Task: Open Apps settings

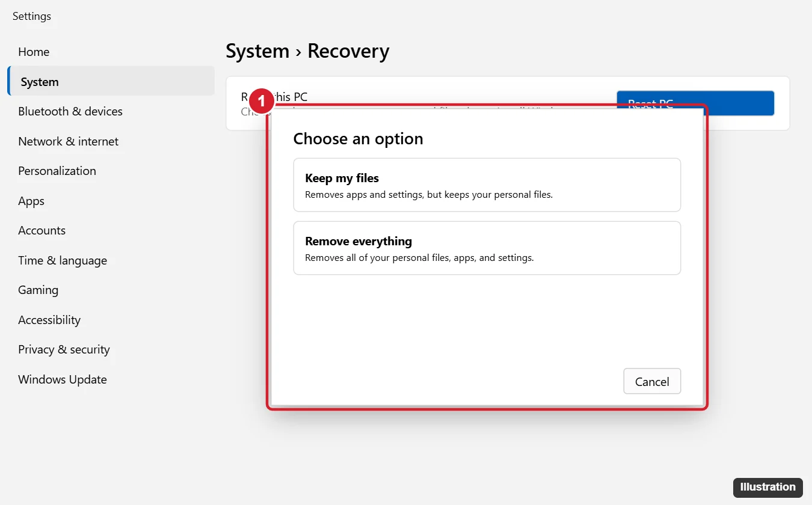Action: 31,201
